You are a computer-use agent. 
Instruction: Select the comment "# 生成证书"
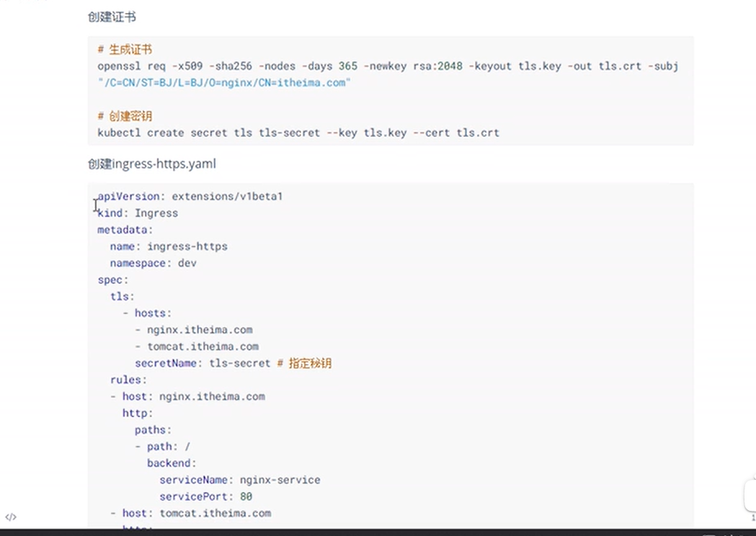point(125,49)
